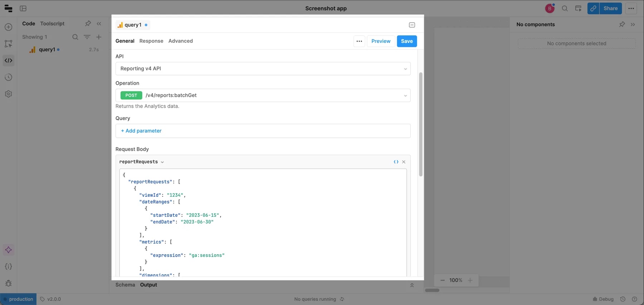Zoom in the canvas with plus
644x305 pixels.
pyautogui.click(x=470, y=280)
